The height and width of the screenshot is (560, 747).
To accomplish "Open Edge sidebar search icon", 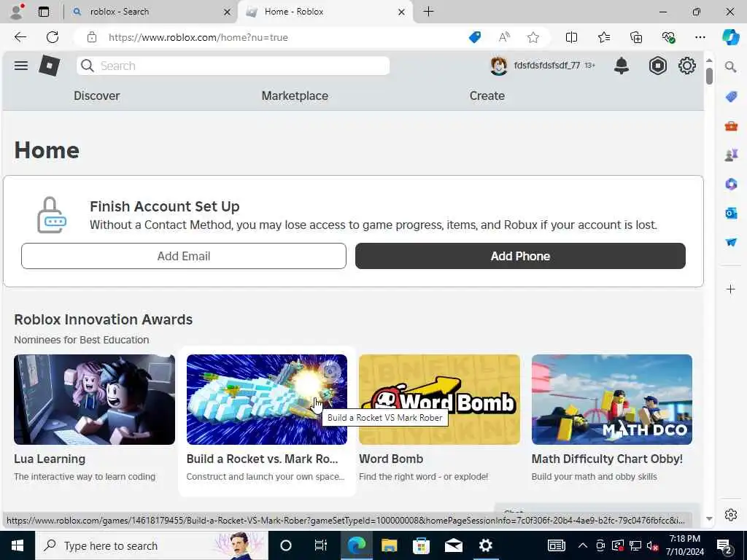I will 731,66.
